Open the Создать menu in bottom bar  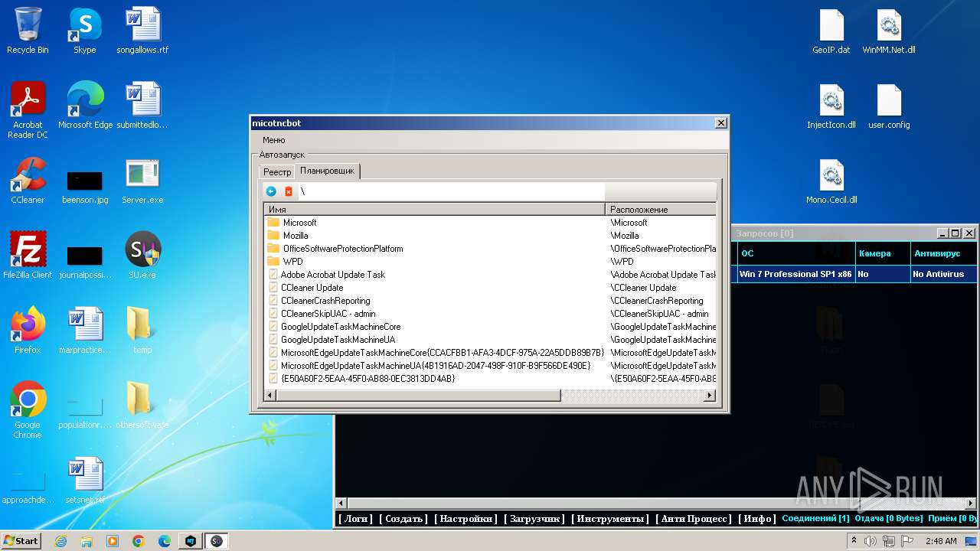403,519
